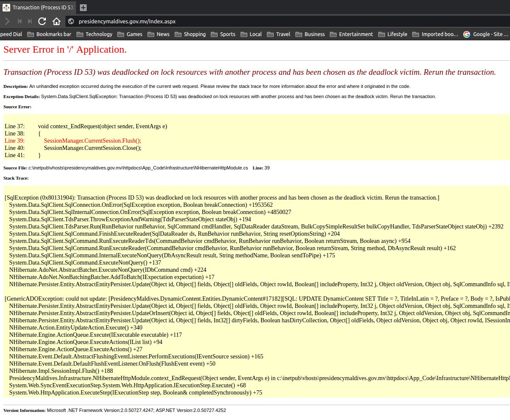This screenshot has height=420, width=510.
Task: Open the Speed Dial bookmark
Action: coord(11,34)
